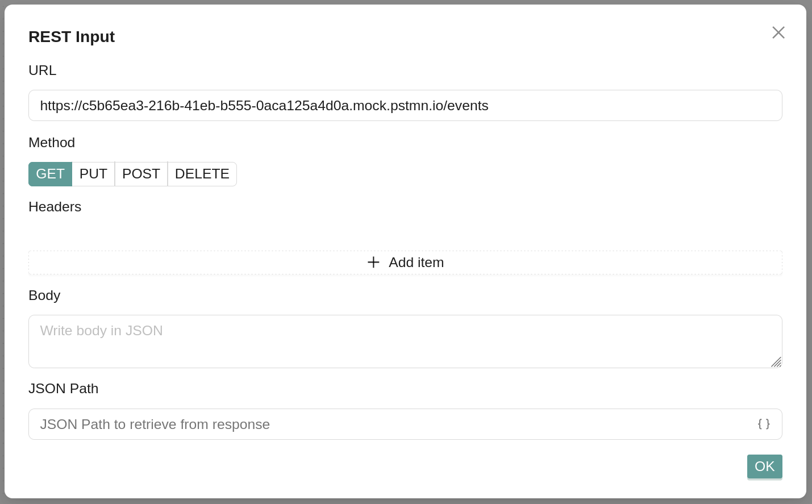Focus the JSON Path input field

tap(405, 424)
